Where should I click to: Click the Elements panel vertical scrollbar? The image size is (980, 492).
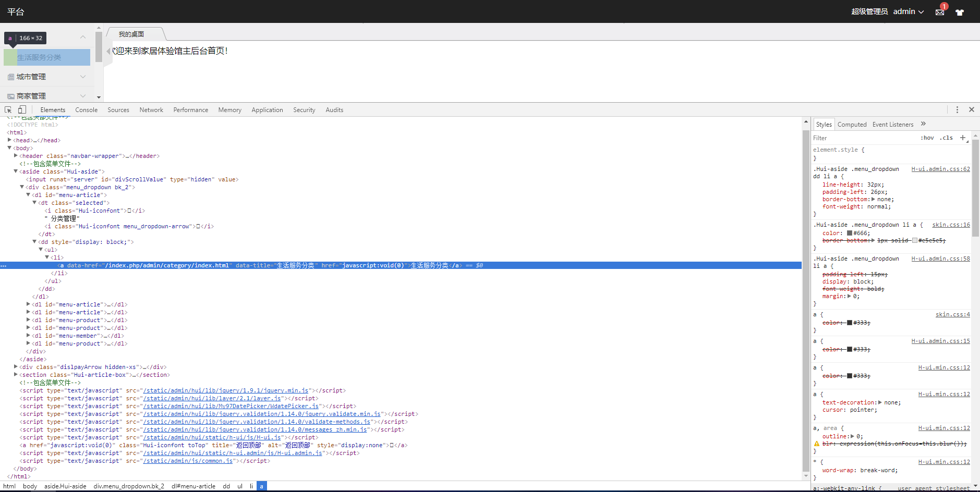click(x=806, y=300)
